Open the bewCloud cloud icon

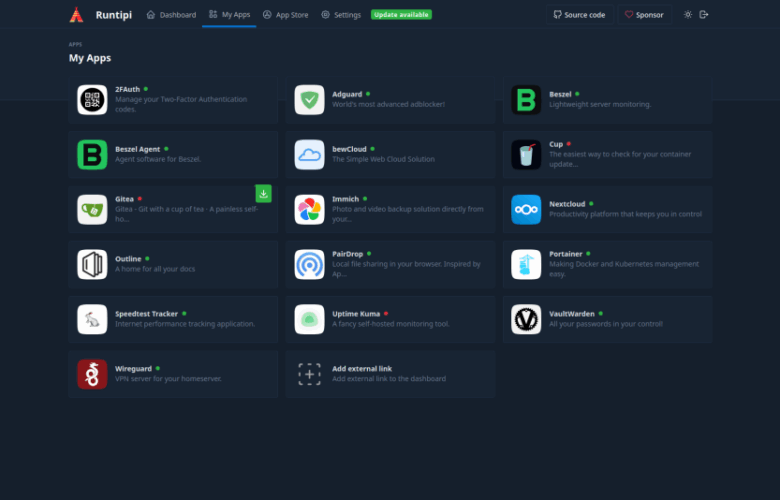point(309,155)
